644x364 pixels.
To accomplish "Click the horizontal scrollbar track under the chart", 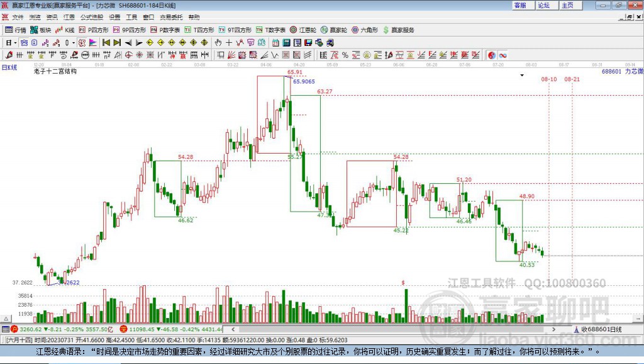I will tap(393, 329).
